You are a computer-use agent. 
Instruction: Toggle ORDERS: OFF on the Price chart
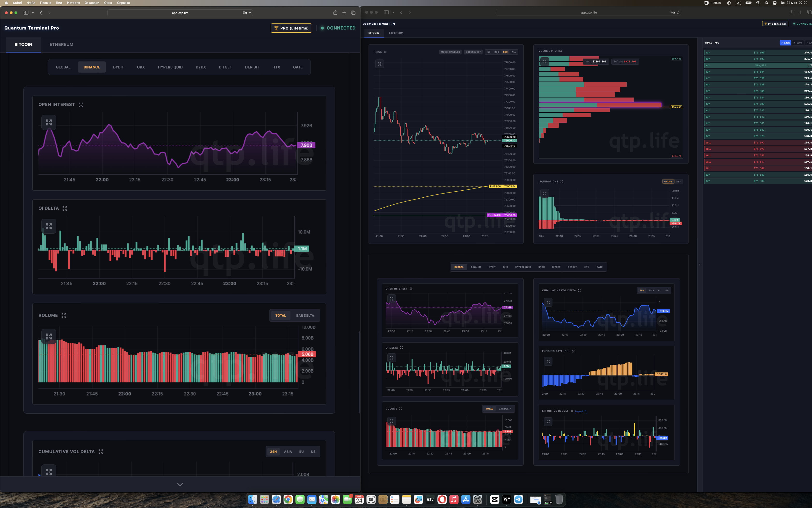click(x=473, y=52)
